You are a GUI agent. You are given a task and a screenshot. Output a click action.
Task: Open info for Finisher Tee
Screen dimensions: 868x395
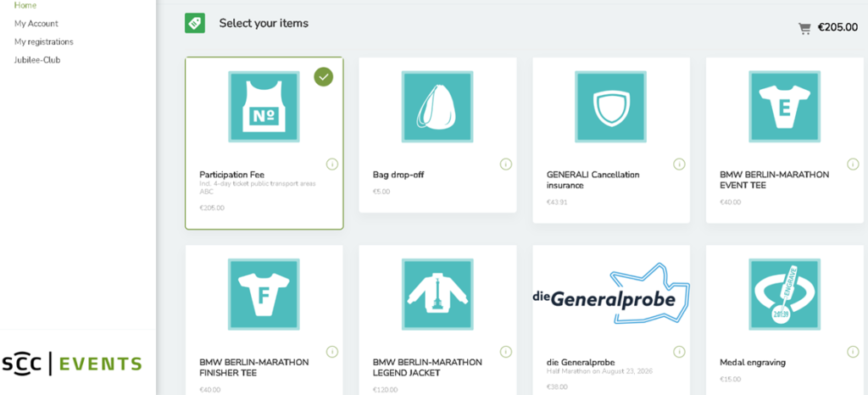pos(332,352)
